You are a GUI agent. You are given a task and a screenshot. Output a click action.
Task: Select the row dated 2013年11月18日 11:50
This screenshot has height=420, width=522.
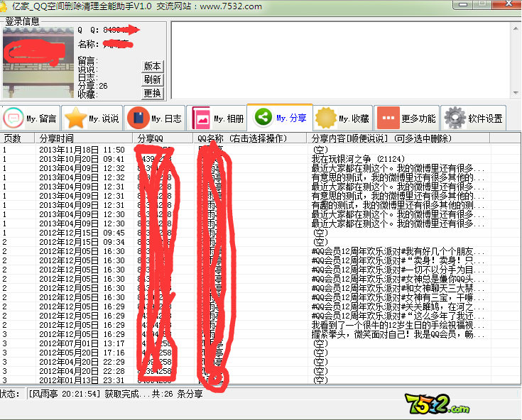point(261,150)
